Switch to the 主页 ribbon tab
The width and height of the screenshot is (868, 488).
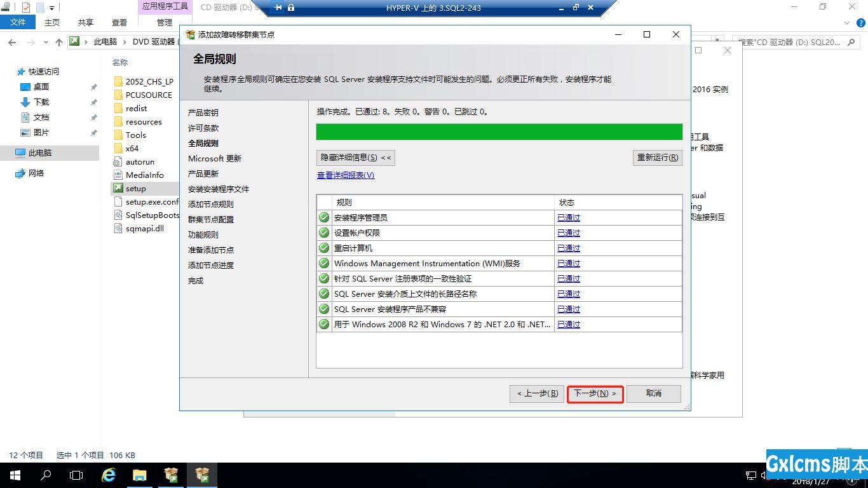[x=52, y=22]
